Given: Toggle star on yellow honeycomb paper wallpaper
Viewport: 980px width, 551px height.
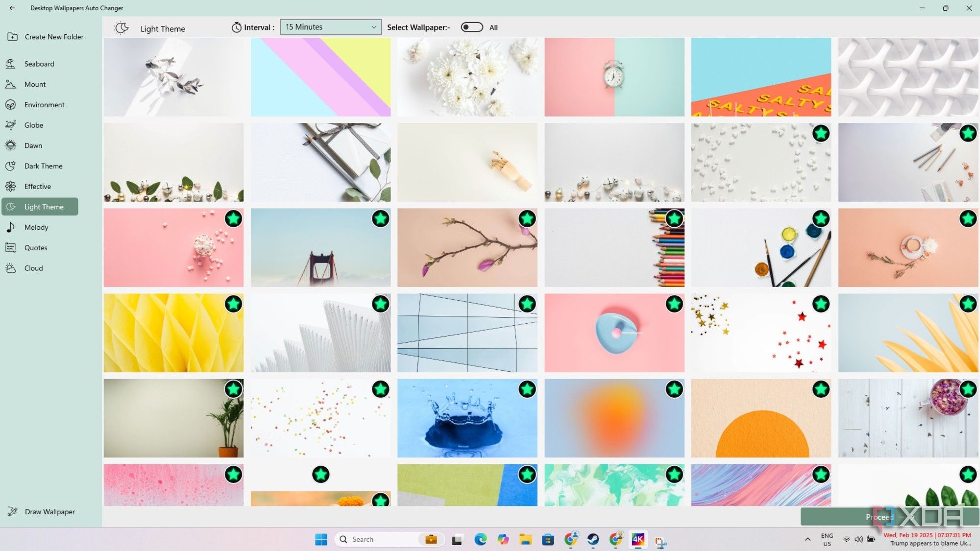Looking at the screenshot, I should coord(234,304).
